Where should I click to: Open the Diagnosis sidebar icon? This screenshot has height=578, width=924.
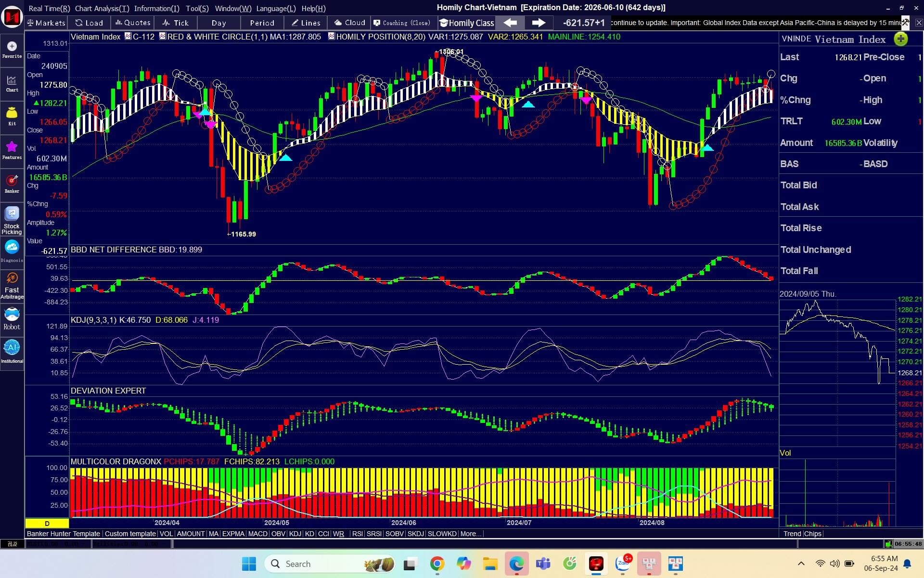pos(12,252)
